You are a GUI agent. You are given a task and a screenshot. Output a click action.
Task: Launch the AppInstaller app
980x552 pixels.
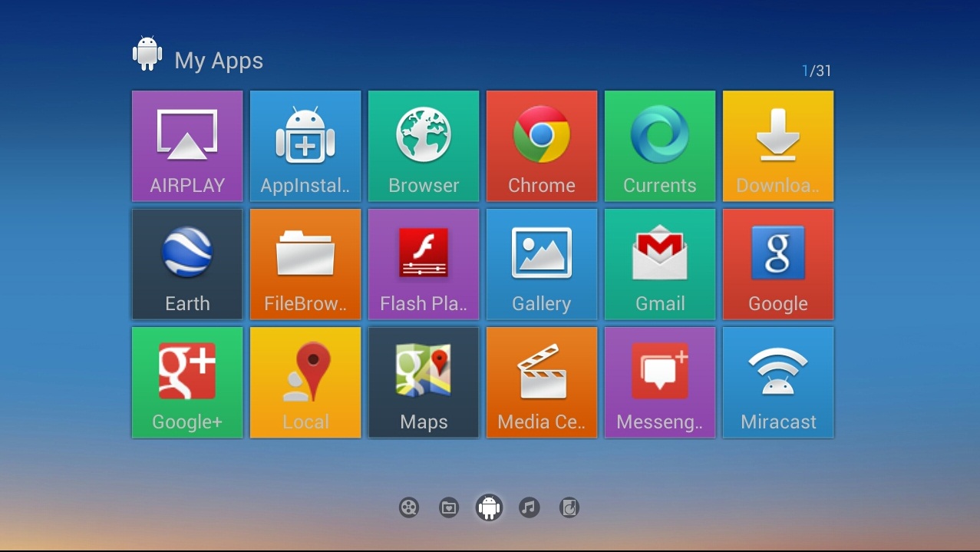tap(305, 146)
